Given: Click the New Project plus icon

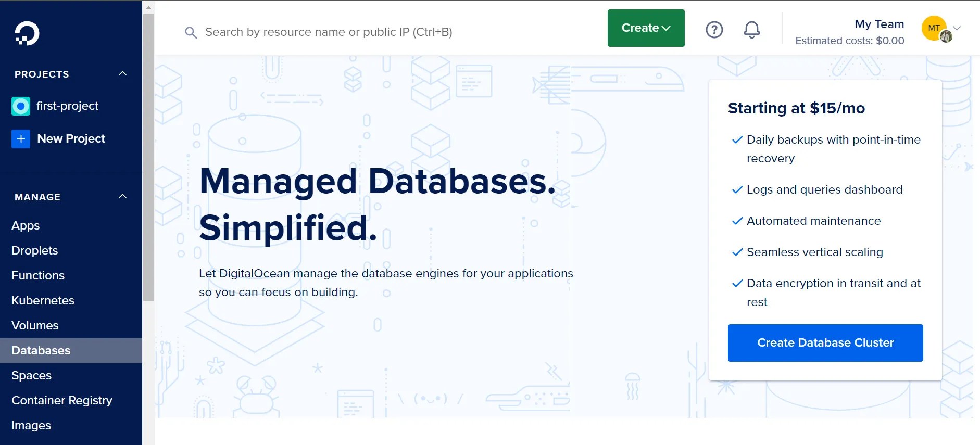Looking at the screenshot, I should coord(21,139).
